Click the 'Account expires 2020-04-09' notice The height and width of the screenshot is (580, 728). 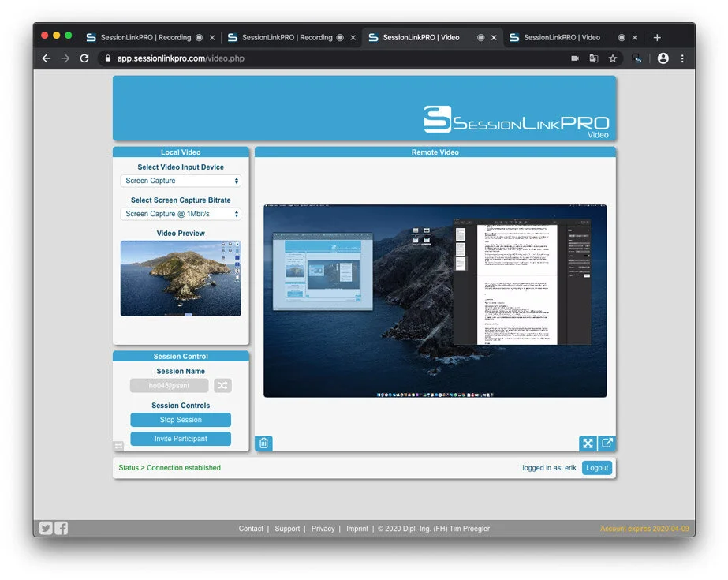coord(644,529)
